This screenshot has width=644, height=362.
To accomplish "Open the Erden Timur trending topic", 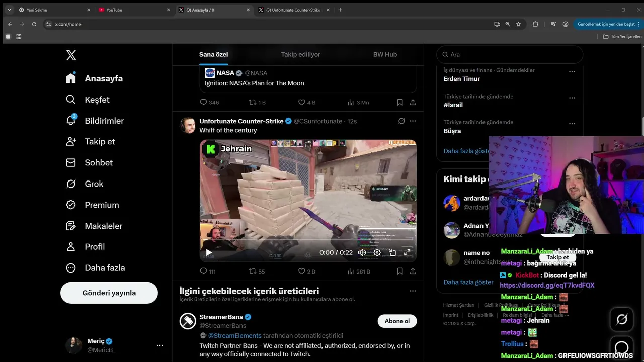I will (462, 79).
